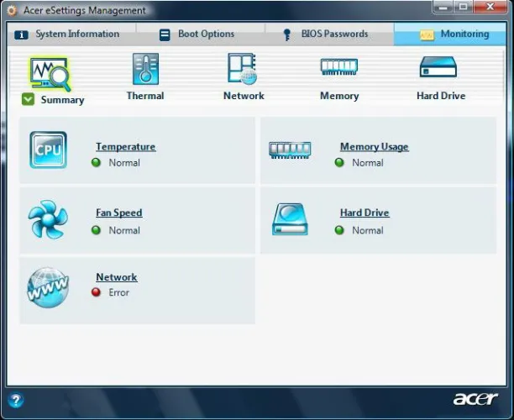Image resolution: width=514 pixels, height=420 pixels.
Task: Click the green status dot under Memory Usage
Action: [x=339, y=163]
